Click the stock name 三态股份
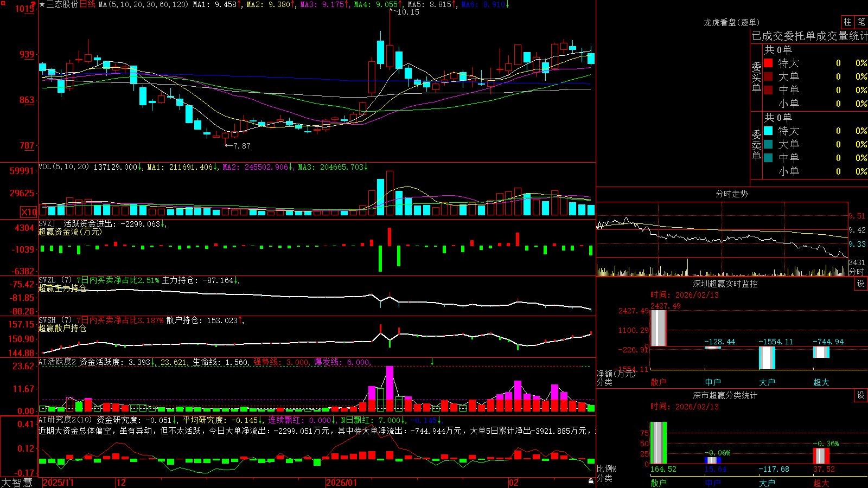 (x=62, y=4)
